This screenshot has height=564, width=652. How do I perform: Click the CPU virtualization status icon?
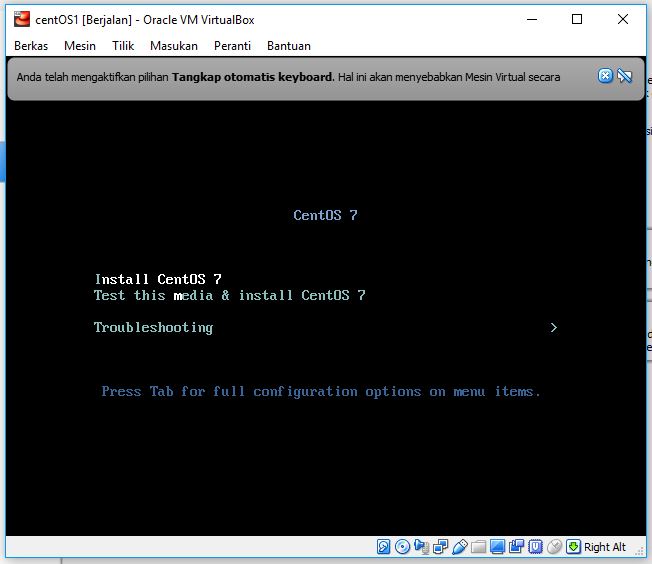click(535, 547)
